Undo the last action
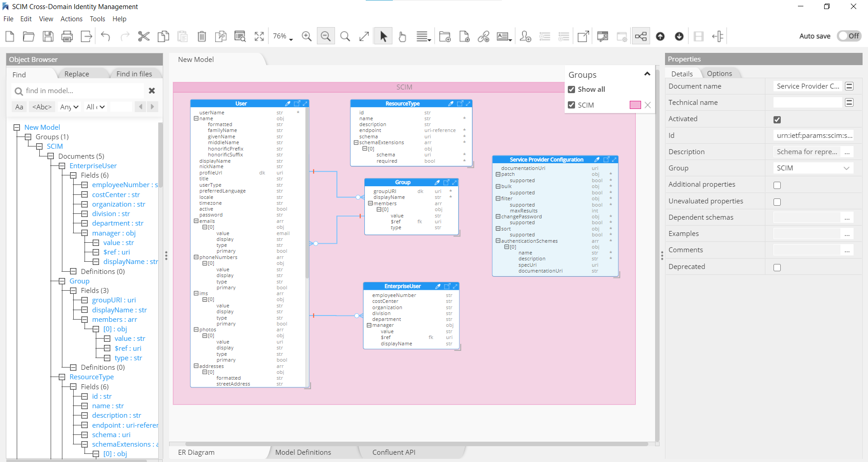This screenshot has height=462, width=868. (x=105, y=36)
